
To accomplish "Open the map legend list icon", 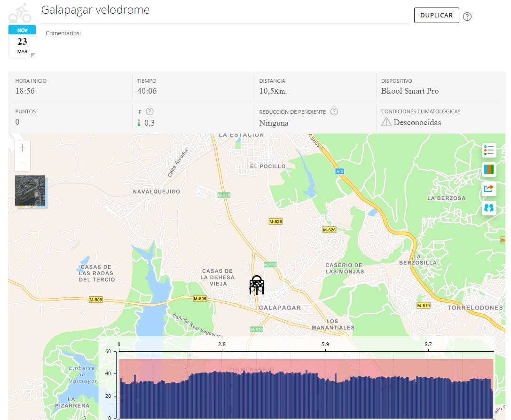I will (x=489, y=151).
